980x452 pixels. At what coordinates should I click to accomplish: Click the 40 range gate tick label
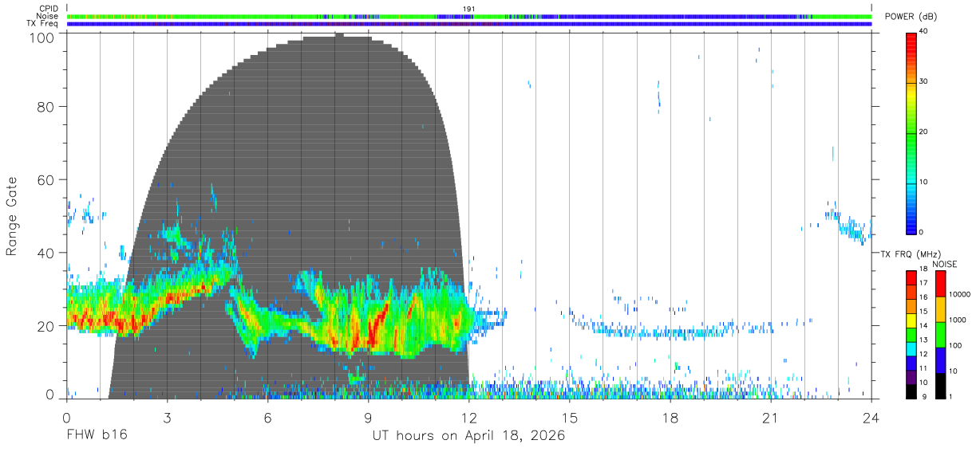46,253
